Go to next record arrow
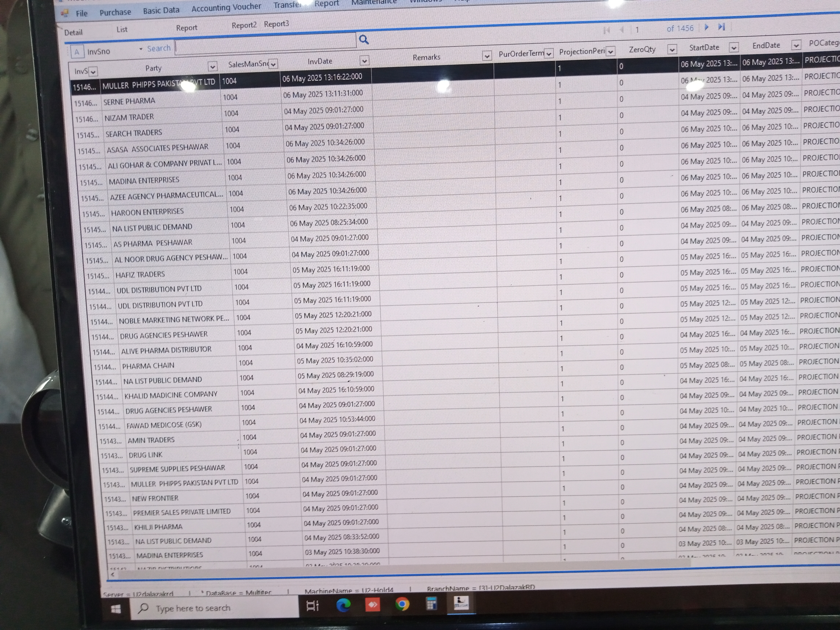The height and width of the screenshot is (630, 840). [x=706, y=27]
